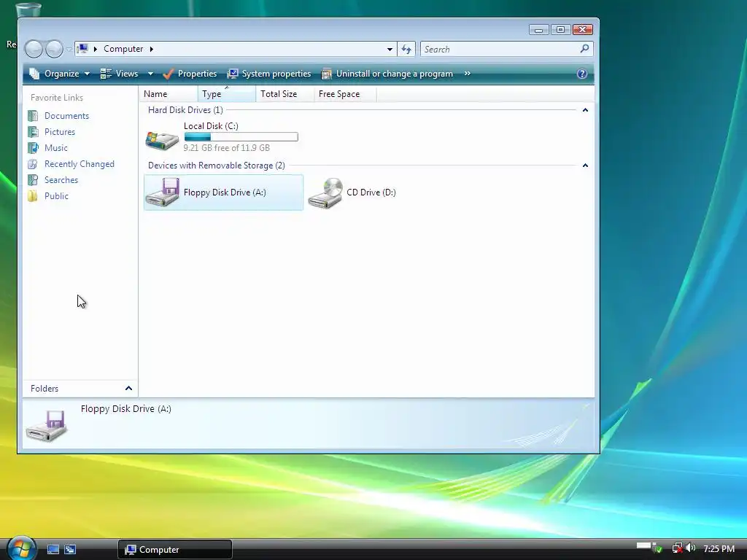Click the Recently Changed search icon
Viewport: 747px width, 560px height.
33,164
